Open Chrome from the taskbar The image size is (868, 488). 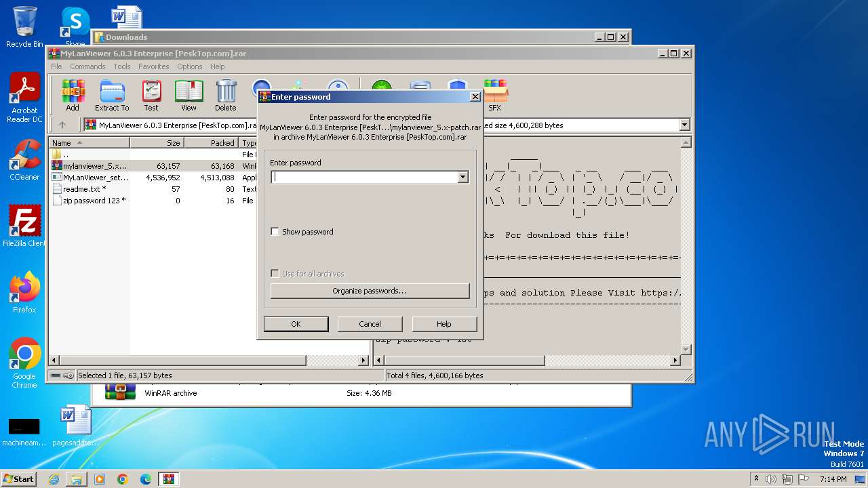click(x=123, y=479)
